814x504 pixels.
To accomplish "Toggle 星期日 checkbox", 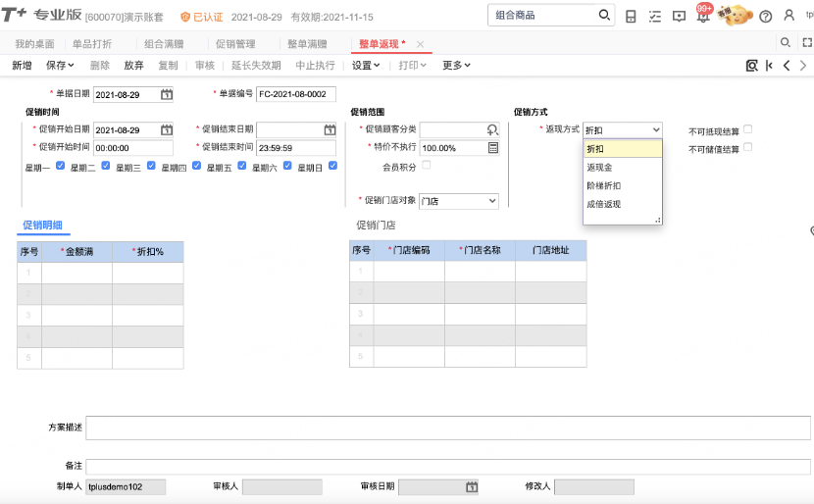I will point(332,166).
